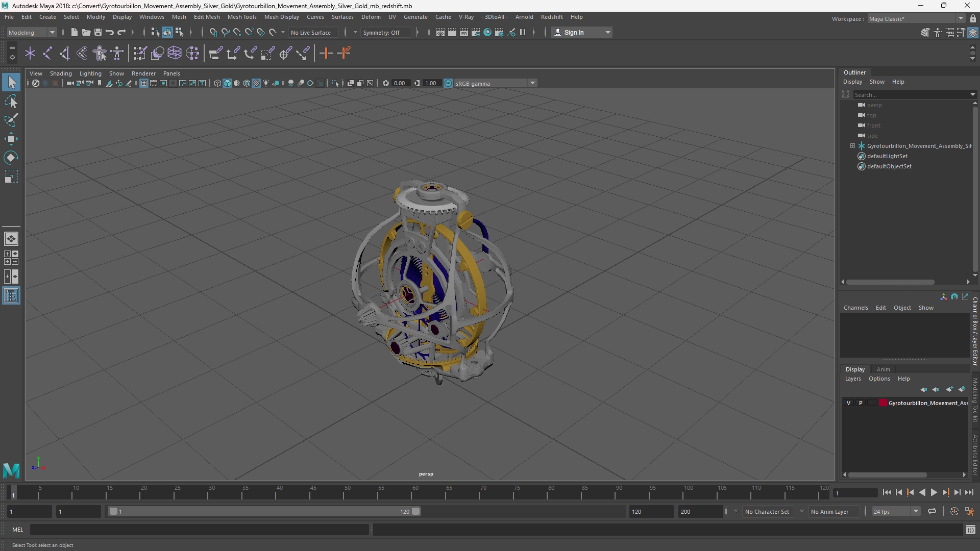Switch to the Anim layer tab
Screen dimensions: 980x551
coord(883,369)
